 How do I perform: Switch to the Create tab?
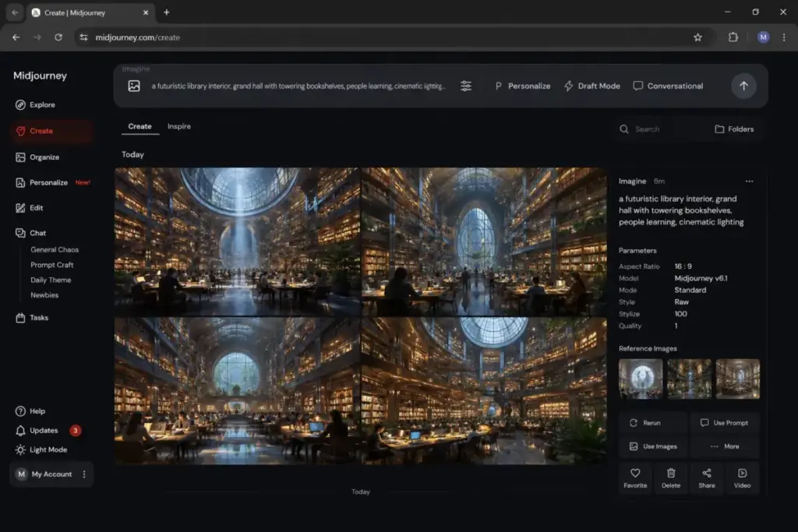(x=140, y=126)
